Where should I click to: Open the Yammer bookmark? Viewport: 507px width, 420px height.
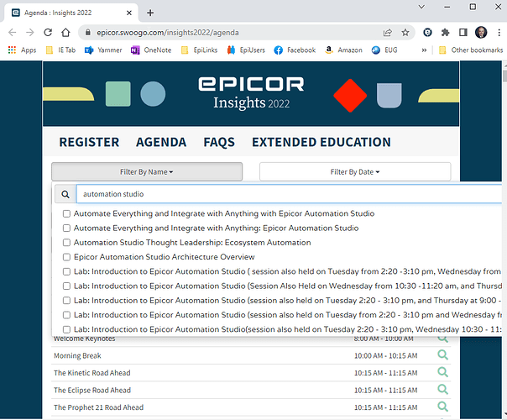tap(103, 50)
